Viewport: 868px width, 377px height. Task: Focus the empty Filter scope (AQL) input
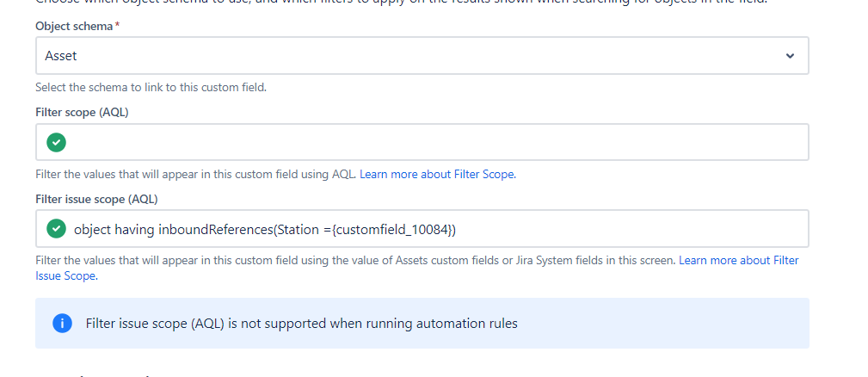point(422,142)
